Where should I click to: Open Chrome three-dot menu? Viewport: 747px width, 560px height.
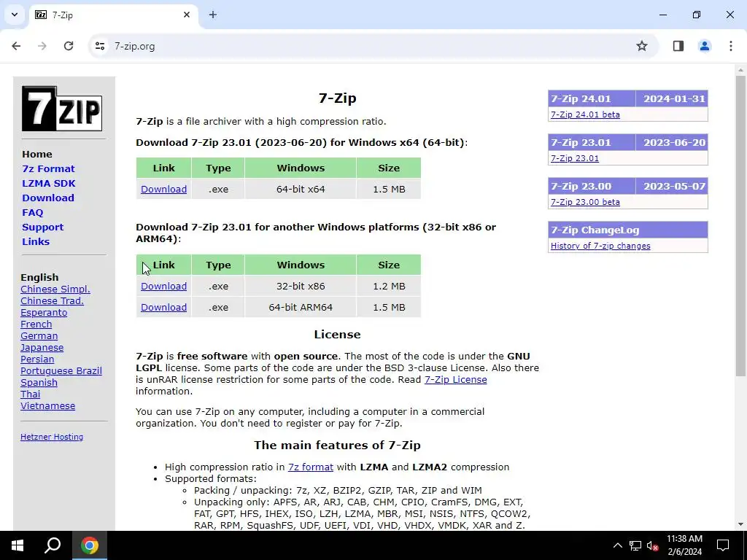[x=730, y=46]
